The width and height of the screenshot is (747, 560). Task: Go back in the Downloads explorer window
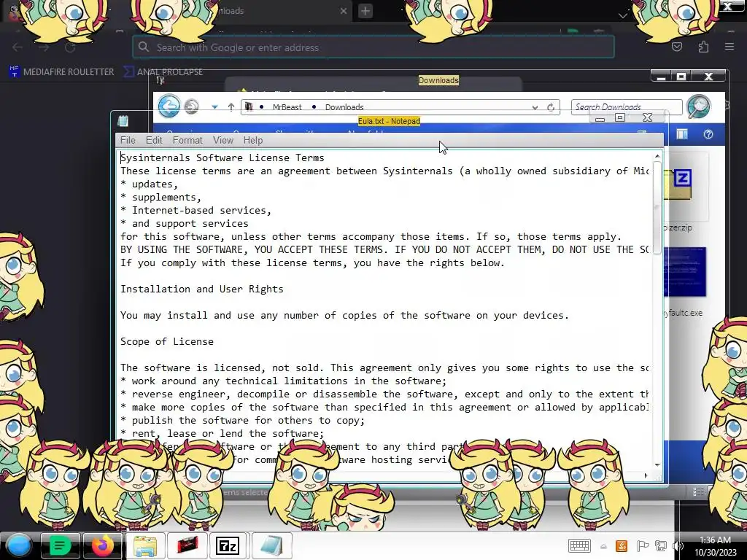point(169,106)
